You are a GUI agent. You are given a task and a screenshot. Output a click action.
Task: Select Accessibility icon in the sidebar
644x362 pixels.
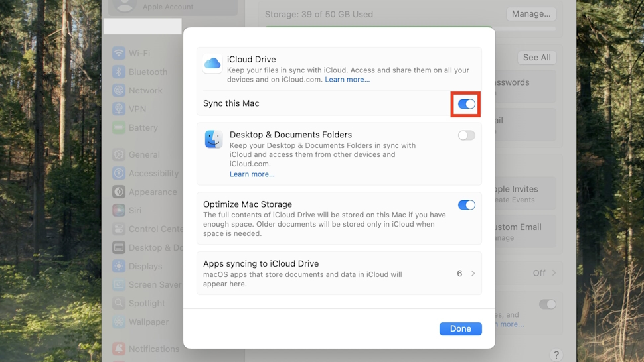[x=119, y=173]
